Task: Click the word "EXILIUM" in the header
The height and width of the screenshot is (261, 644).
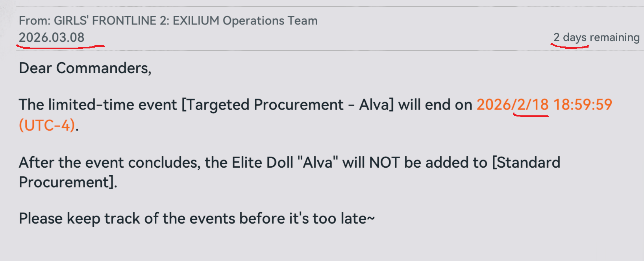Action: [x=196, y=20]
